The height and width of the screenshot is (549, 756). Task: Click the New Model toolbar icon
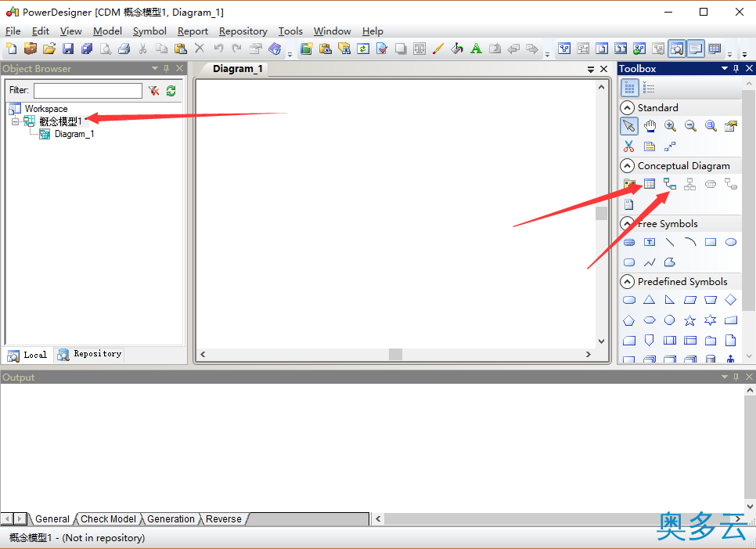[x=11, y=49]
